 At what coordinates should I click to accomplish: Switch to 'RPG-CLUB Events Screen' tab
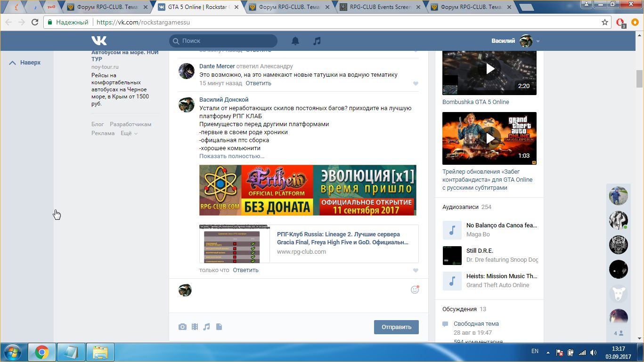(x=380, y=7)
